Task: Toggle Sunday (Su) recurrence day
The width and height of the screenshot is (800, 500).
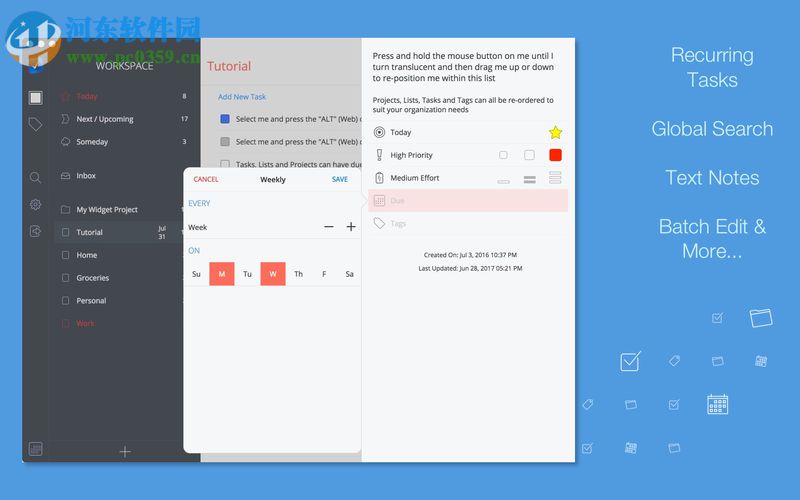Action: (196, 274)
